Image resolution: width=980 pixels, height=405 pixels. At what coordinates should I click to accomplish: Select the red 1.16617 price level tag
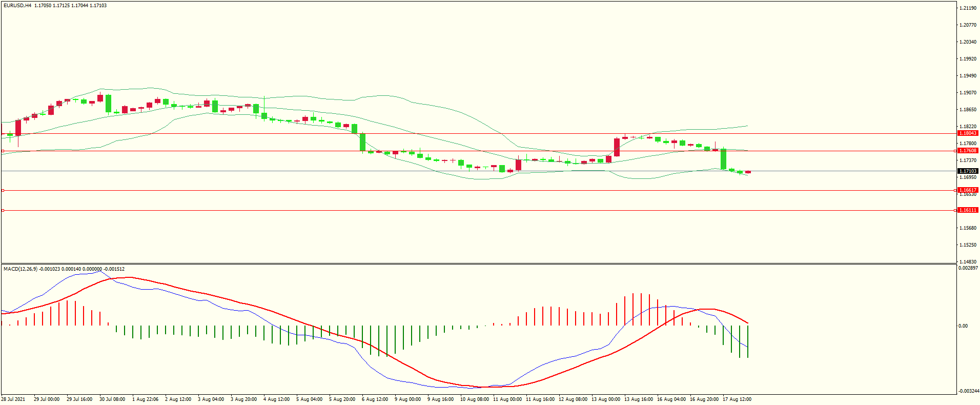pyautogui.click(x=968, y=190)
